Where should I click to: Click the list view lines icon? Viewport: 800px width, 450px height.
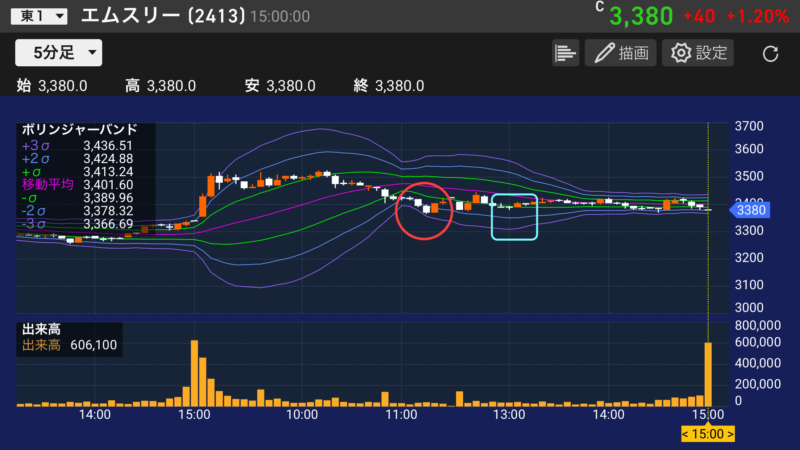click(565, 53)
